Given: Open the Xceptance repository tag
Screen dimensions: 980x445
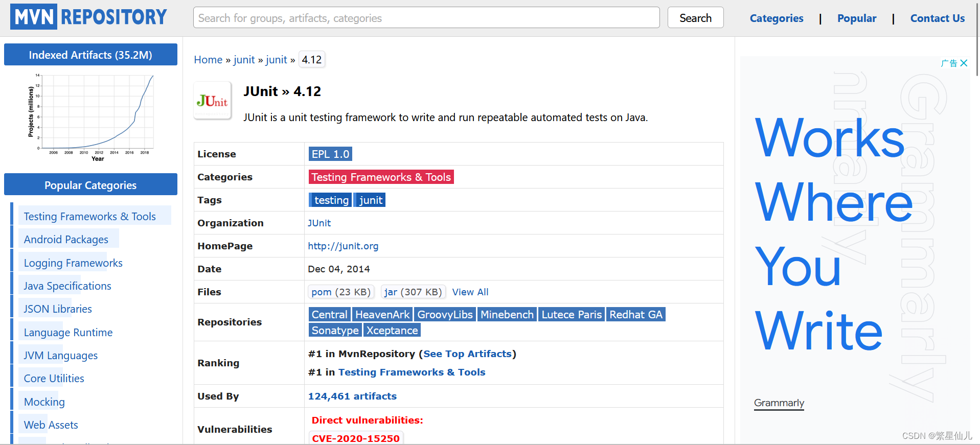Looking at the screenshot, I should 392,330.
